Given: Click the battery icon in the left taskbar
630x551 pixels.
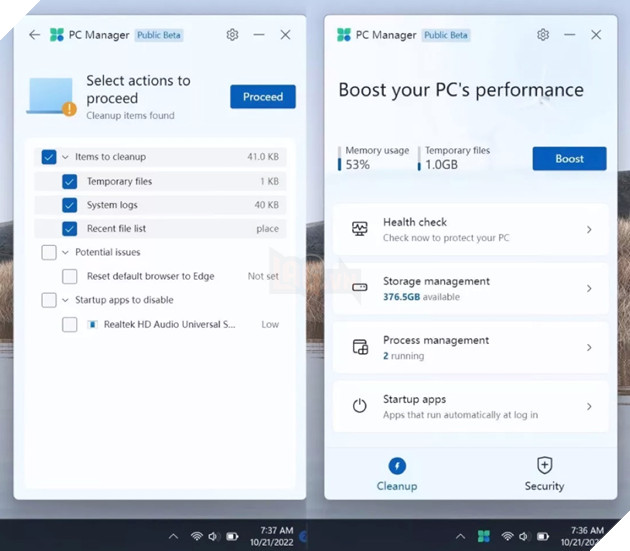Looking at the screenshot, I should point(232,536).
